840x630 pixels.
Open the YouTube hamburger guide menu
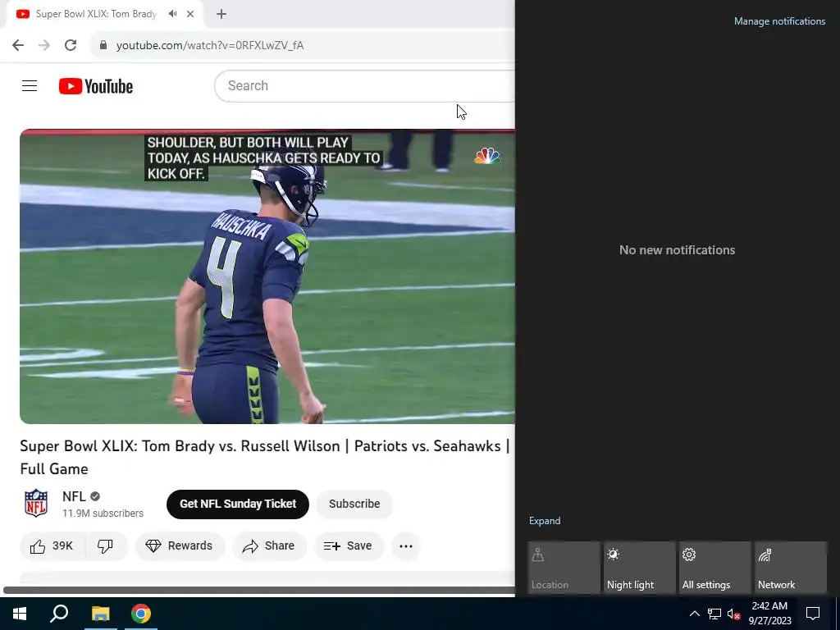[x=30, y=85]
